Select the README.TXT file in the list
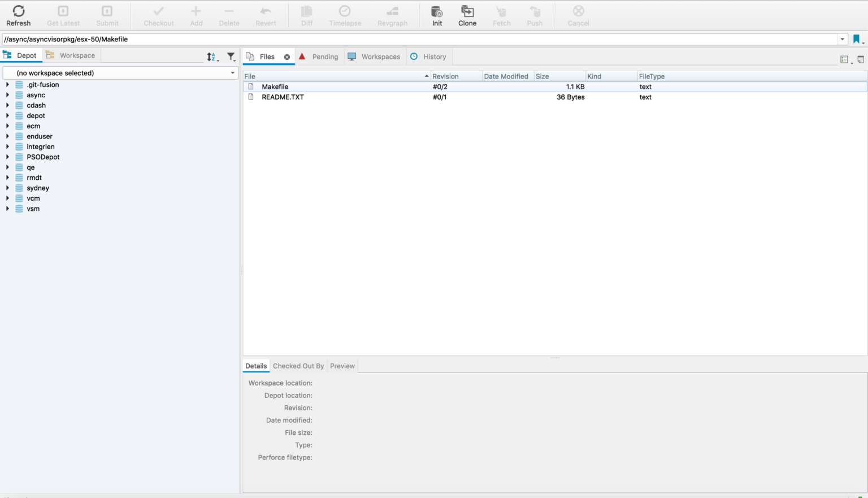The width and height of the screenshot is (868, 498). 281,97
